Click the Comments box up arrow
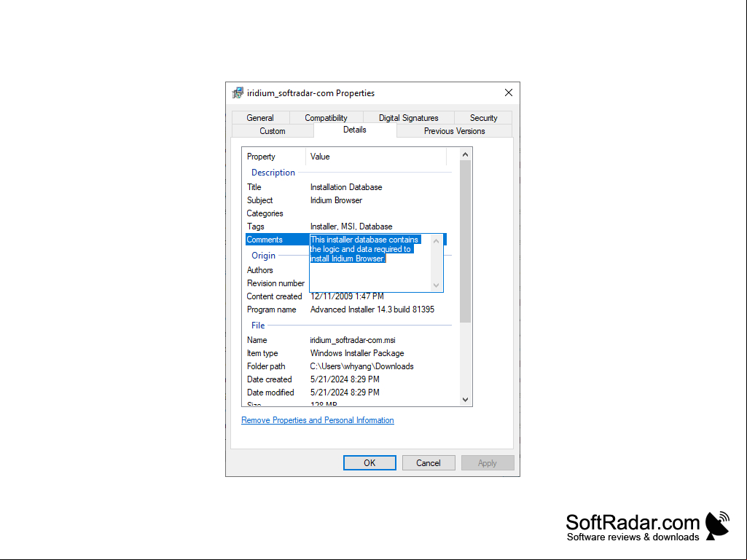The width and height of the screenshot is (747, 560). tap(436, 241)
